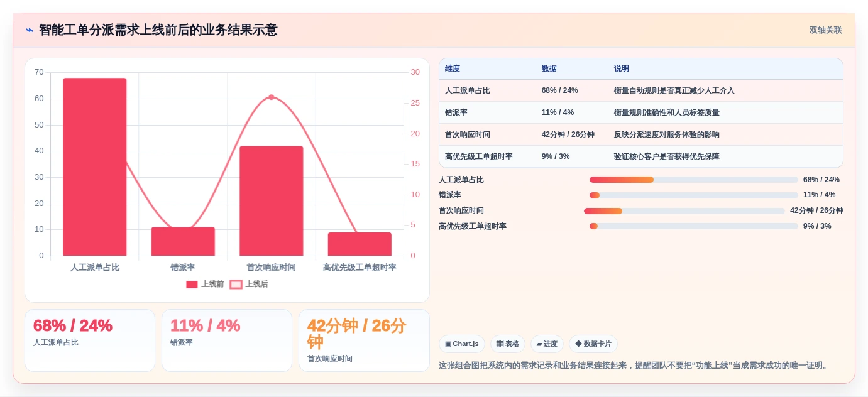
Task: Toggle the 上线前 legend swatch
Action: click(x=192, y=285)
